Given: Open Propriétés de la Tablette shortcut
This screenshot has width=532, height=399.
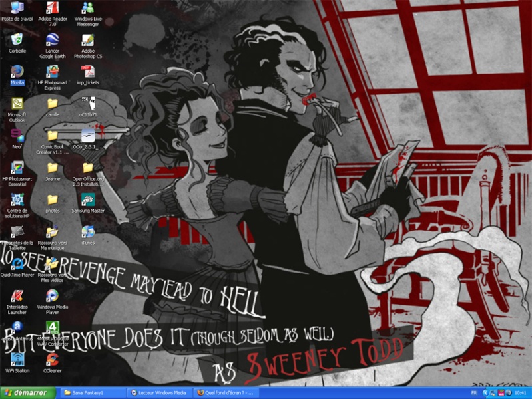Looking at the screenshot, I should click(17, 237).
